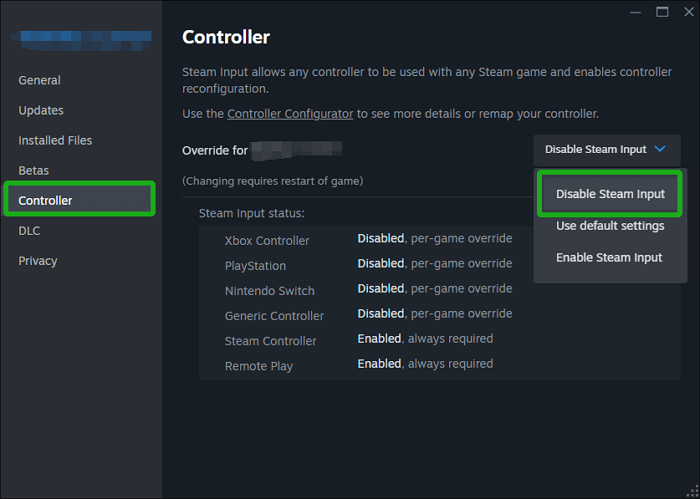Go to the Updates tab
This screenshot has height=499, width=700.
tap(41, 110)
